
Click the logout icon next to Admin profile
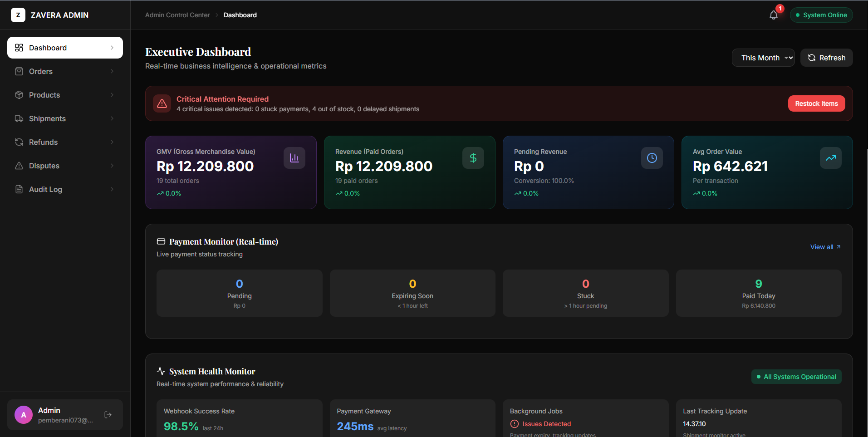tap(108, 414)
